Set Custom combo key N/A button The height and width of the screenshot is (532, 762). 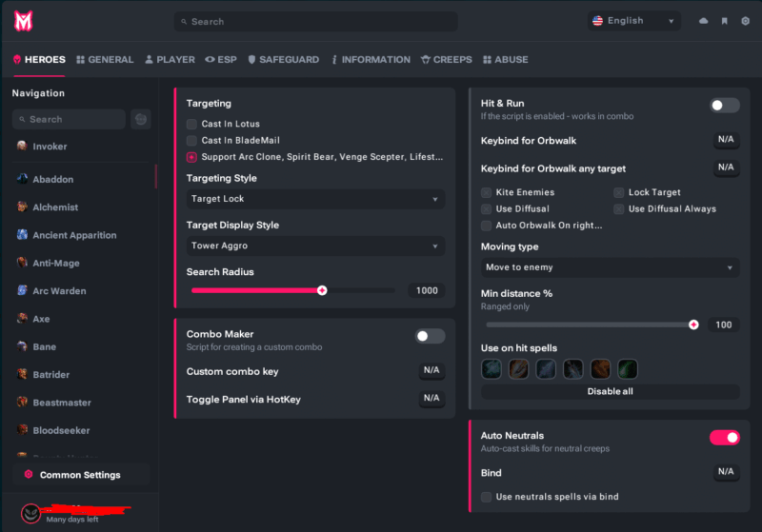(431, 370)
